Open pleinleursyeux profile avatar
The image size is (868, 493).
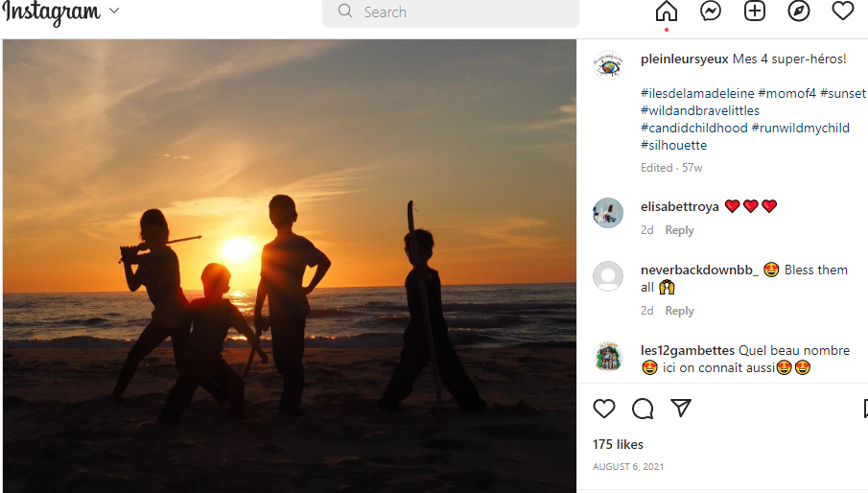pyautogui.click(x=608, y=64)
